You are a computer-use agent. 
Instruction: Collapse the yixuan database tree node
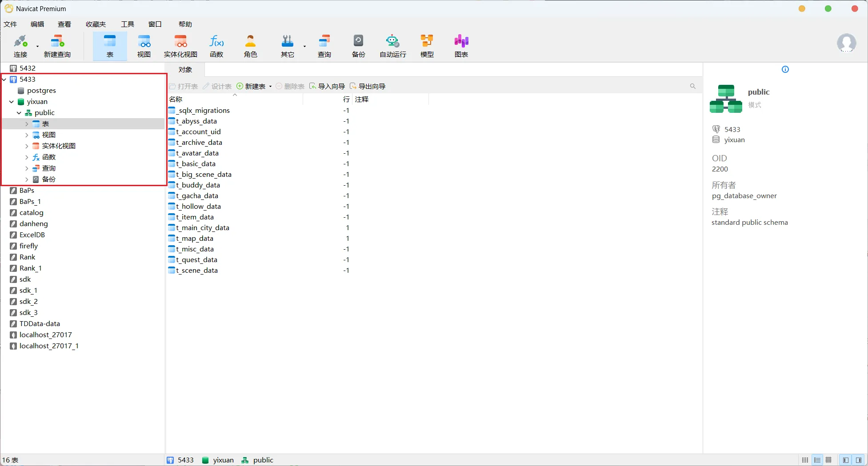click(12, 102)
